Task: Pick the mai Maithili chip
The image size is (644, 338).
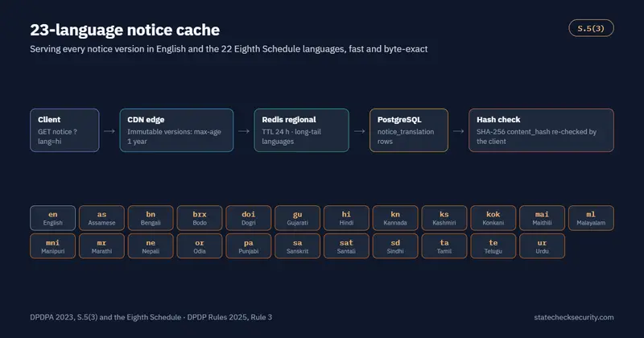Action: [542, 218]
